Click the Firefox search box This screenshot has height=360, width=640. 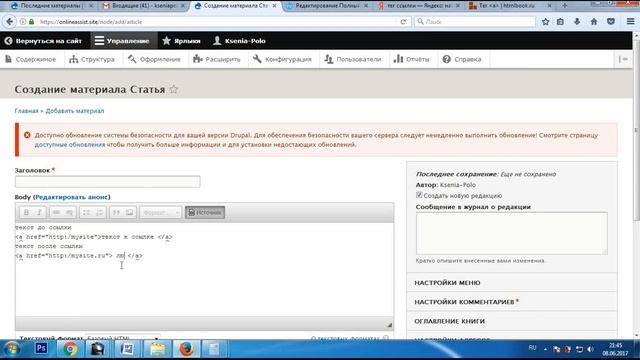tap(475, 22)
